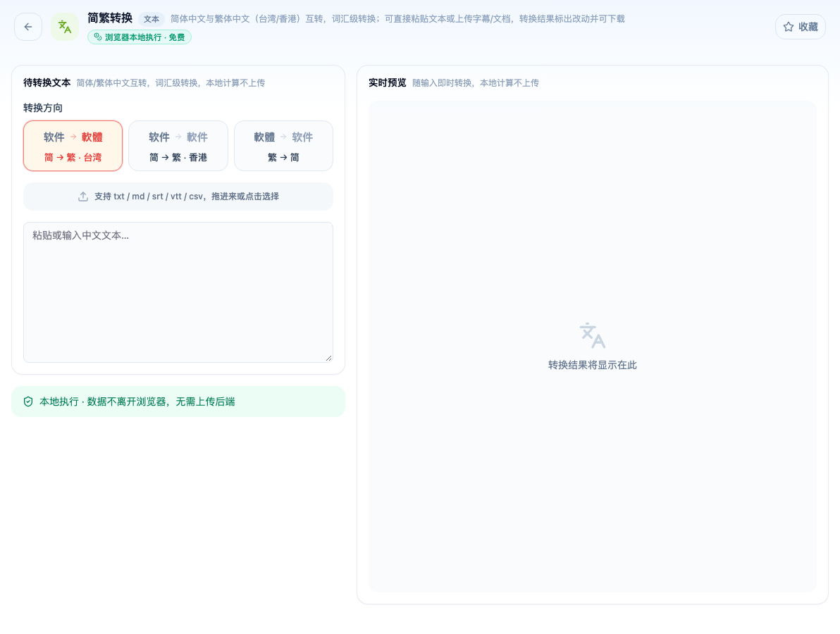Click the text area resize handle
The image size is (840, 634).
pyautogui.click(x=328, y=358)
